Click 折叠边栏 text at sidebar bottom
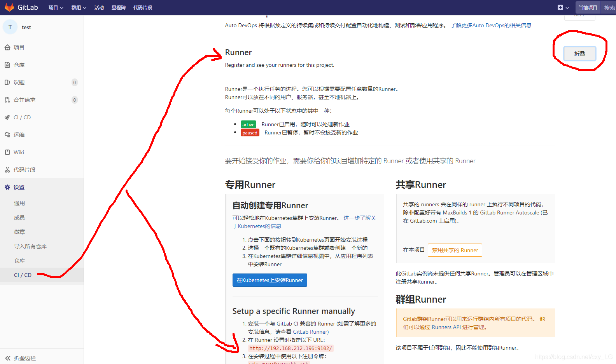 (x=25, y=358)
